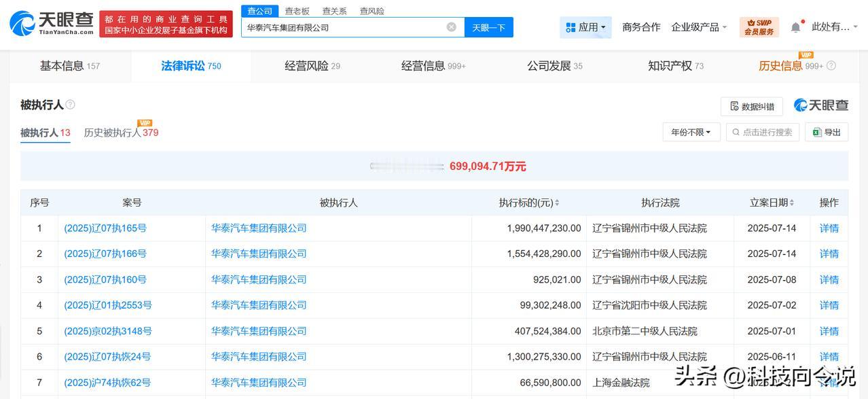
Task: Select the 历史被执行人 379 sub-tab
Action: 121,133
